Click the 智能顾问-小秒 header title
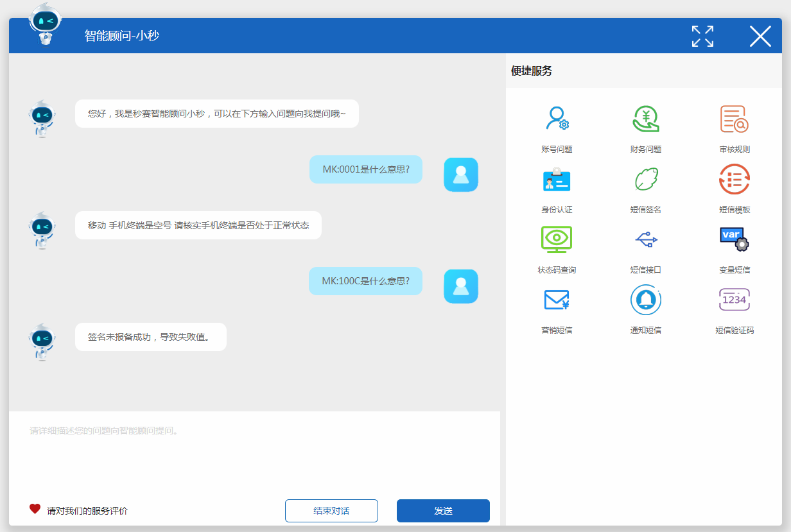 122,36
